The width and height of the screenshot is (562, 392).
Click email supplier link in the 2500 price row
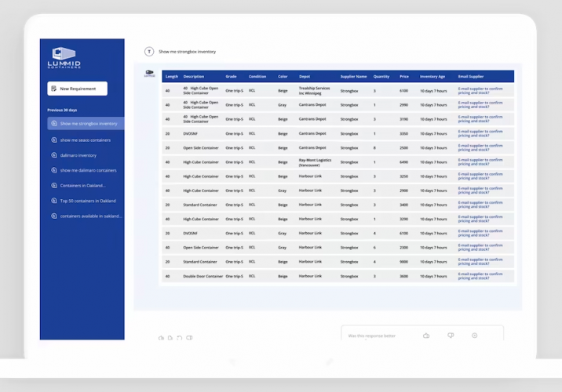tap(480, 148)
